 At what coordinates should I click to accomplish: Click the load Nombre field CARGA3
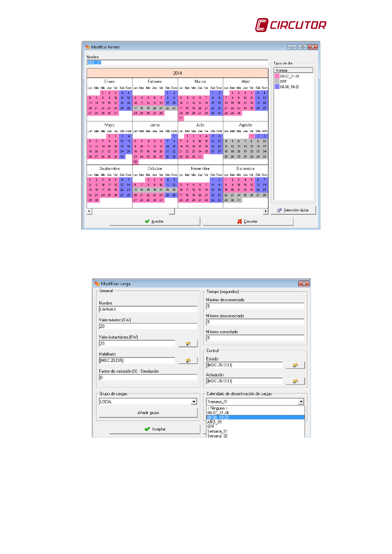pos(148,309)
